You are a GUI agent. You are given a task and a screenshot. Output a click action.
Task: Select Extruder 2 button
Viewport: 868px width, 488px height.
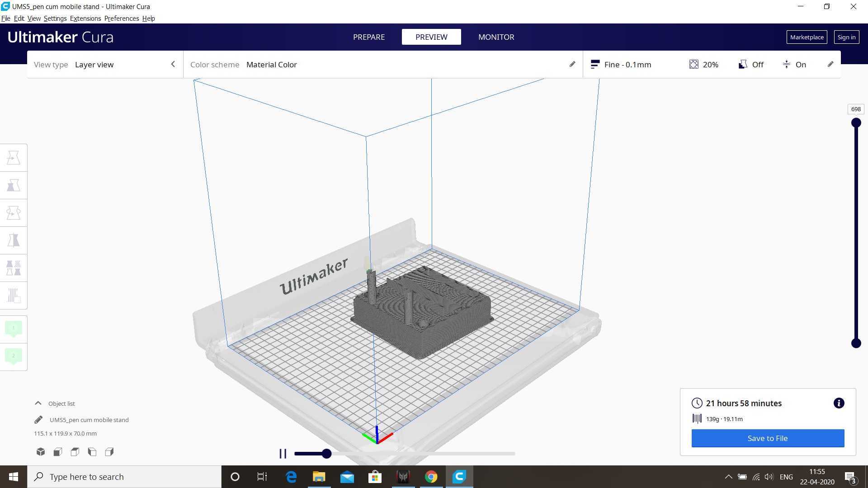pyautogui.click(x=14, y=356)
